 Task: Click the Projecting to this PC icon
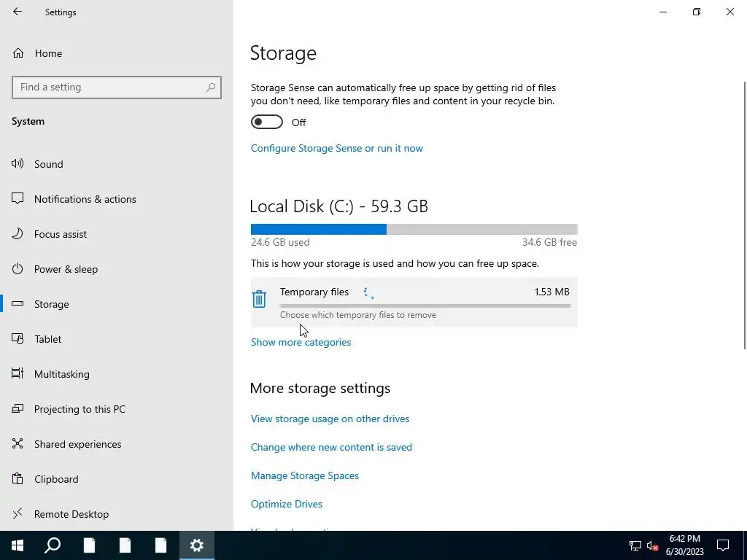pyautogui.click(x=18, y=408)
